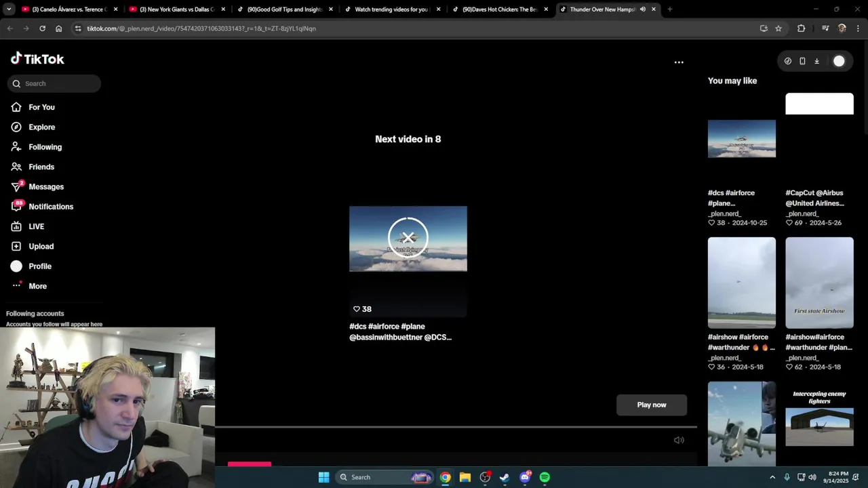Screen dimensions: 868x488
Task: Go to the Following feed
Action: (45, 147)
